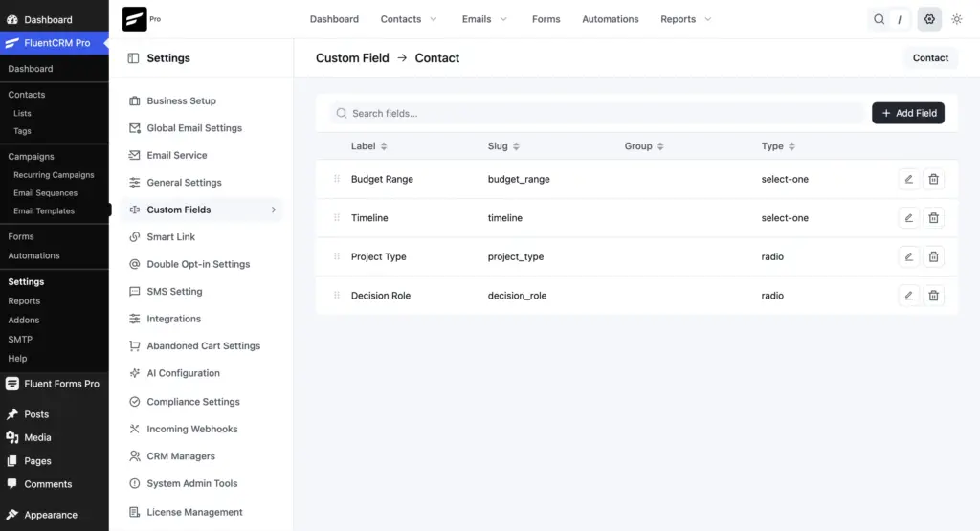Image resolution: width=980 pixels, height=531 pixels.
Task: Open the top bar search icon
Action: click(879, 19)
